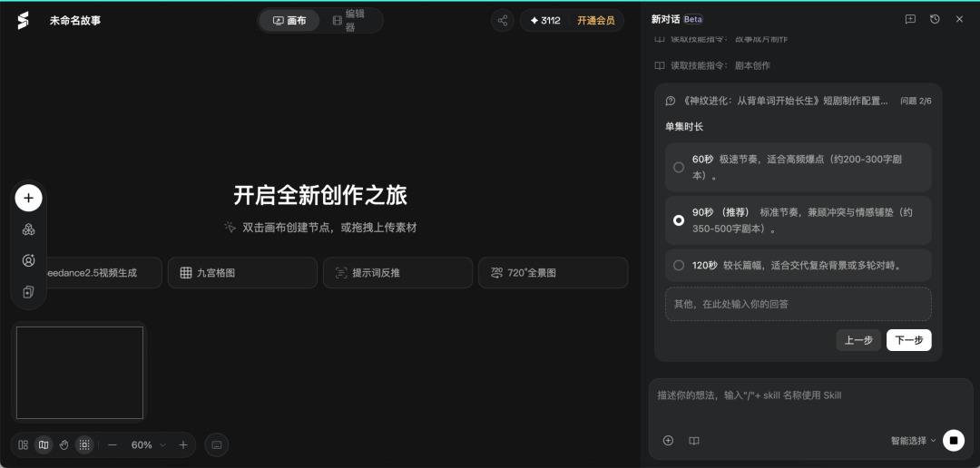980x468 pixels.
Task: Zoom out with the minus button
Action: click(113, 445)
